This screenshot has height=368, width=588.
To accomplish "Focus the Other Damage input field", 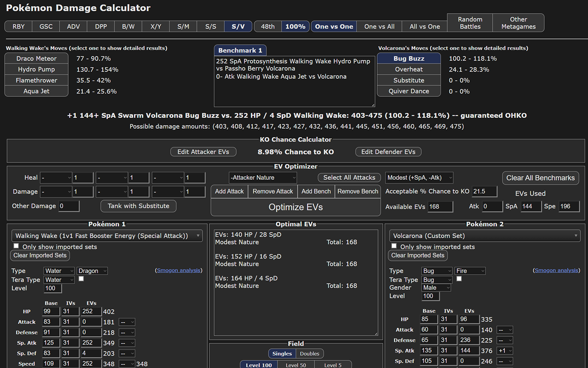I will point(69,206).
